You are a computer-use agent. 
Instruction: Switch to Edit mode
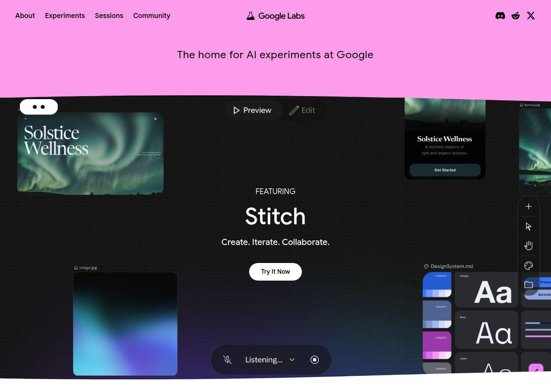point(302,111)
